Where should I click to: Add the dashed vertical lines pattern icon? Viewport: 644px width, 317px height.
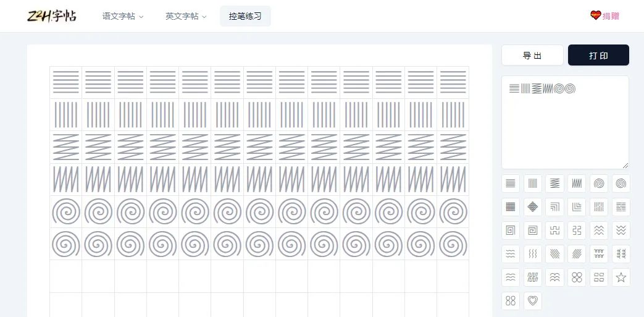[599, 207]
